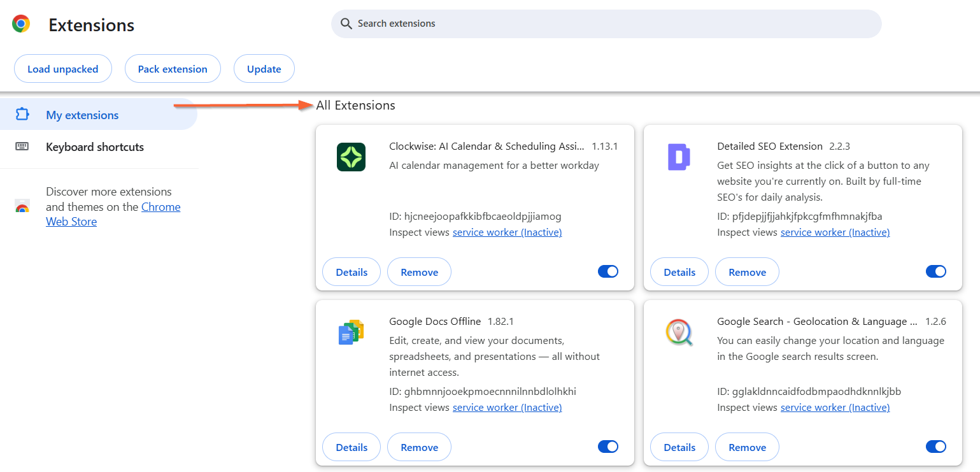Click the Chrome Web Store bag icon
The width and height of the screenshot is (980, 472).
coord(22,206)
